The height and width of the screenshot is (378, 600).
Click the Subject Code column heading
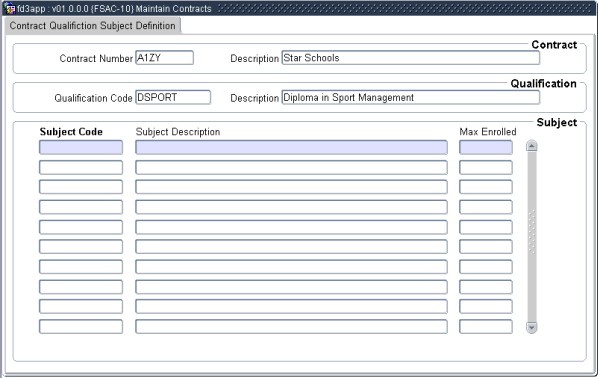click(71, 132)
